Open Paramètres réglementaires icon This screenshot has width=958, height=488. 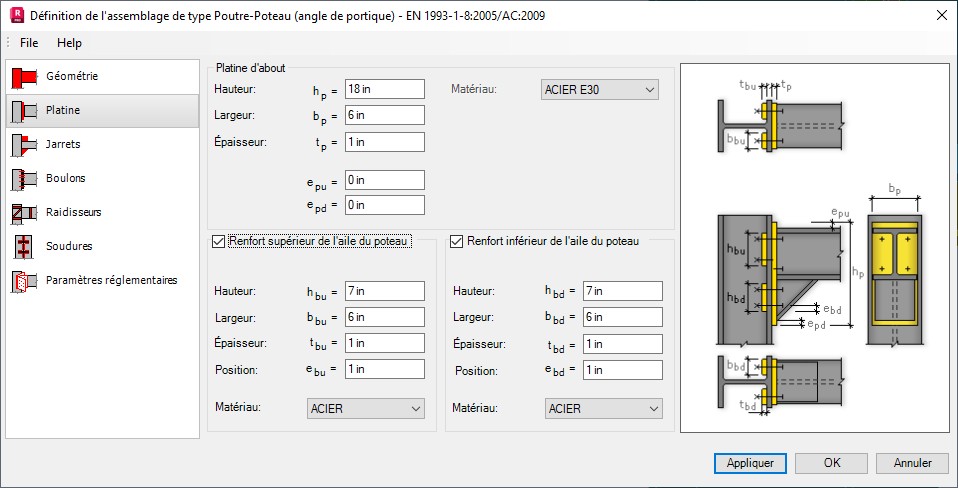[x=23, y=281]
